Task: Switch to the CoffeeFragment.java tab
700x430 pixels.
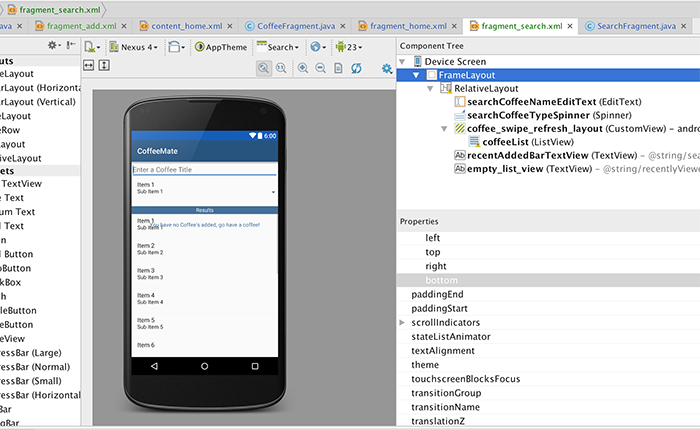Action: point(296,26)
